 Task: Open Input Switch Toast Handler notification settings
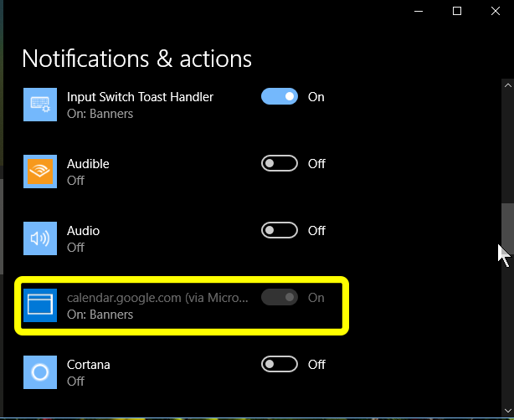click(x=140, y=97)
